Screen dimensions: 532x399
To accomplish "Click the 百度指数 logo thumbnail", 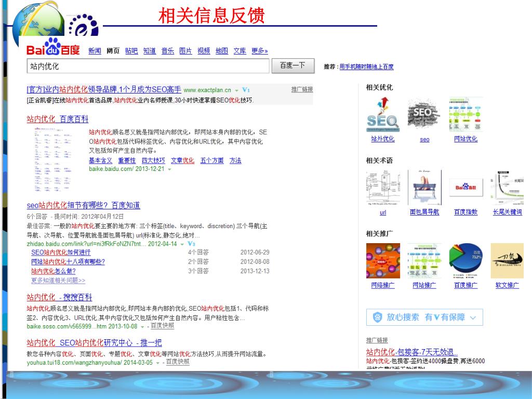I will 466,187.
